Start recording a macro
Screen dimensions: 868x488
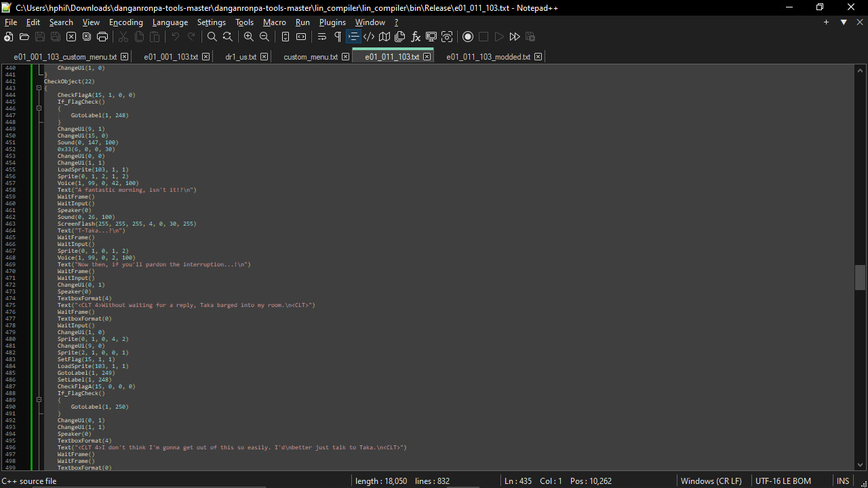(468, 37)
